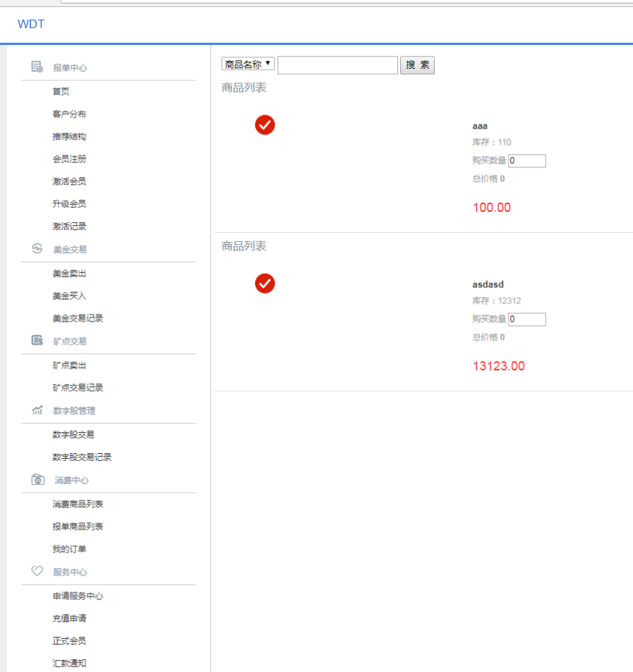633x672 pixels.
Task: Click the 美金交易 section icon
Action: (x=37, y=248)
